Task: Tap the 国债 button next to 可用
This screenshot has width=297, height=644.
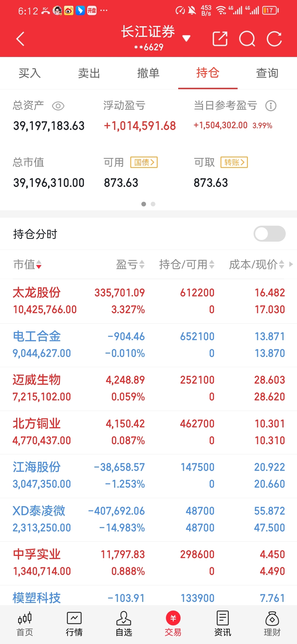Action: click(x=144, y=162)
